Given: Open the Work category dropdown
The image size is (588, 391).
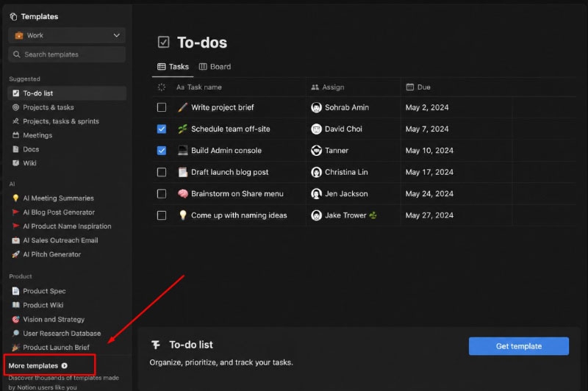Looking at the screenshot, I should (67, 35).
